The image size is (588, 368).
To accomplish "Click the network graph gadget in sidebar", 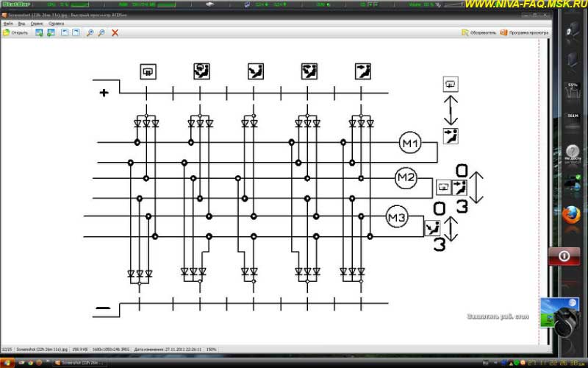I will point(573,91).
